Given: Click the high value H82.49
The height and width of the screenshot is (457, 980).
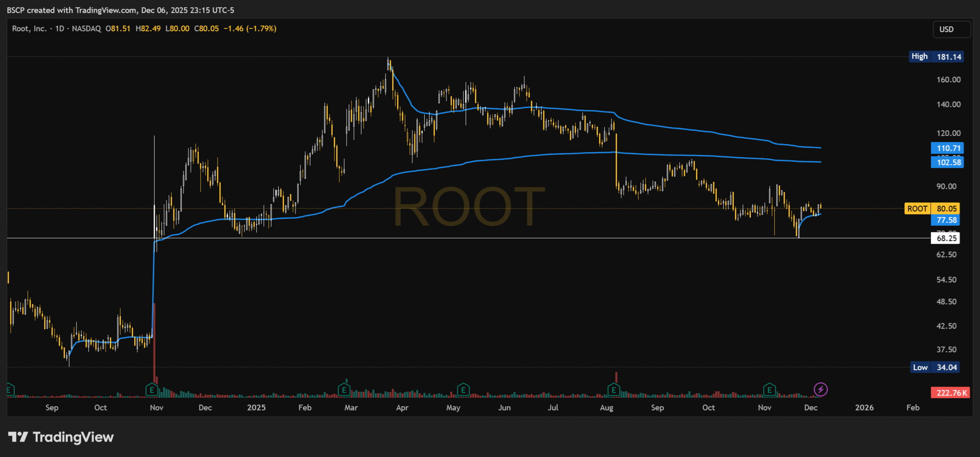Looking at the screenshot, I should click(x=148, y=29).
